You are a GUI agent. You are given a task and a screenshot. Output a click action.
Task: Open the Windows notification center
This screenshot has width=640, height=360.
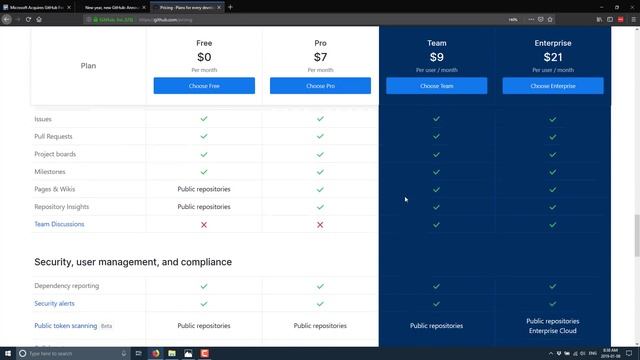point(629,353)
